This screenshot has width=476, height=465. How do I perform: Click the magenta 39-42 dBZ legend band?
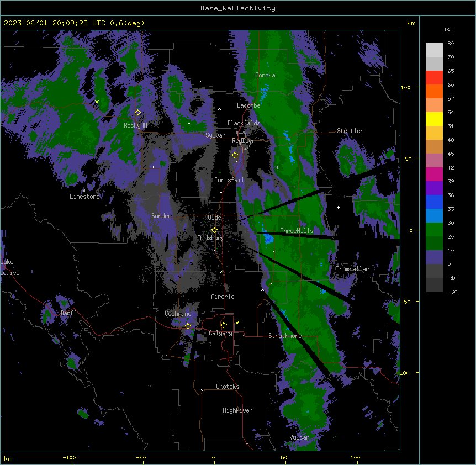434,174
